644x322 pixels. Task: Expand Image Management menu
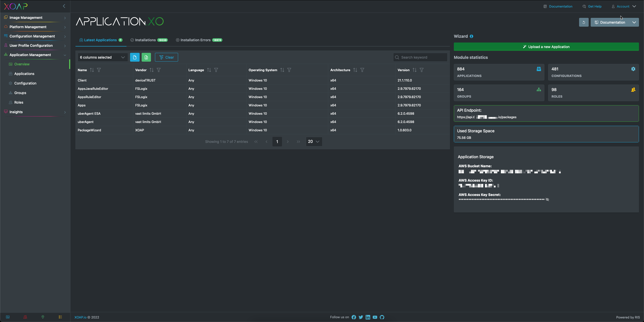(x=35, y=18)
